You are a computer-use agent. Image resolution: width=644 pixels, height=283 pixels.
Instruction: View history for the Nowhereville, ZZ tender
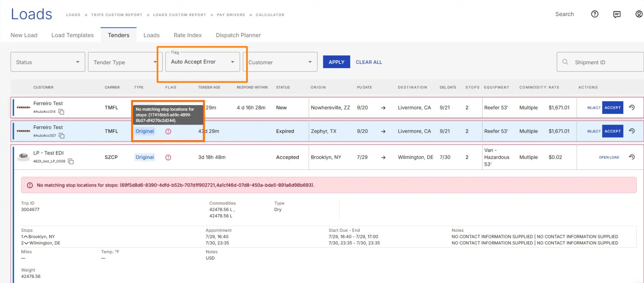pyautogui.click(x=632, y=107)
